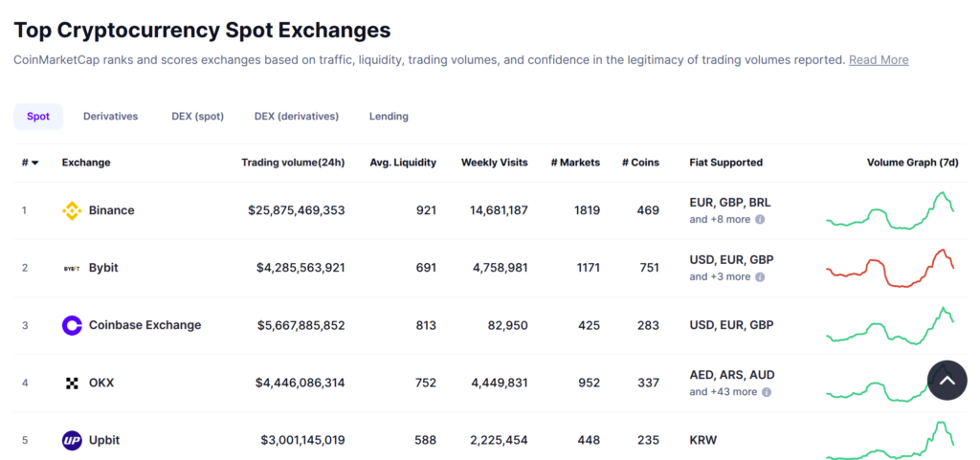Click the Bybit logo icon

[72, 268]
